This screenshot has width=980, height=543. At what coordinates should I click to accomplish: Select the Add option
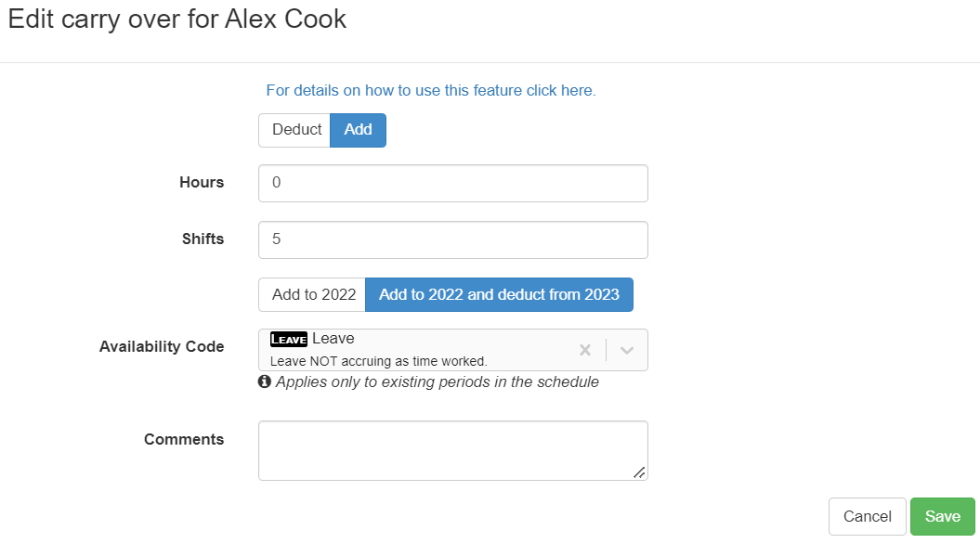[x=359, y=130]
